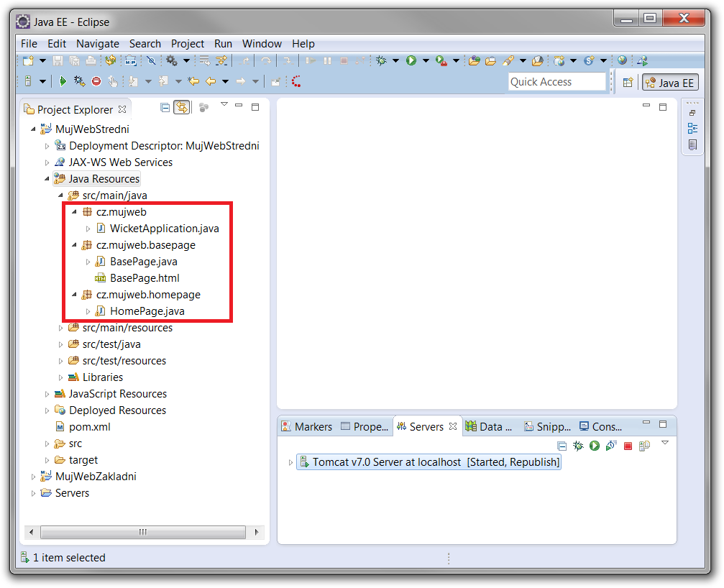Stop the server with the red square icon
The width and height of the screenshot is (724, 588).
pyautogui.click(x=628, y=446)
